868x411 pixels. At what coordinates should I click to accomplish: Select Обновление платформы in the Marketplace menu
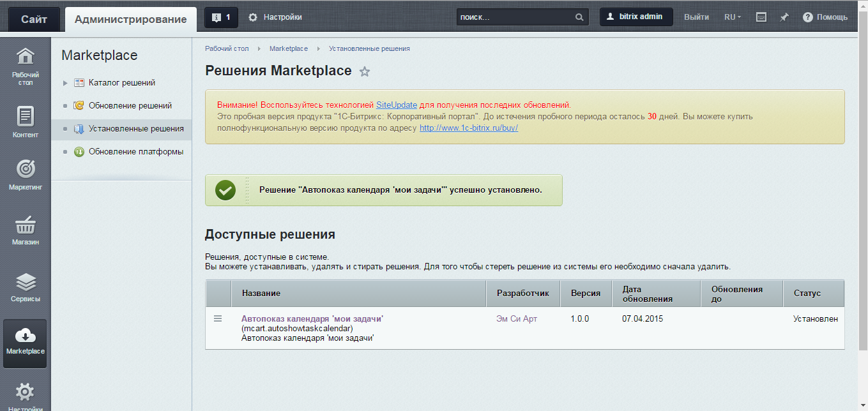135,152
